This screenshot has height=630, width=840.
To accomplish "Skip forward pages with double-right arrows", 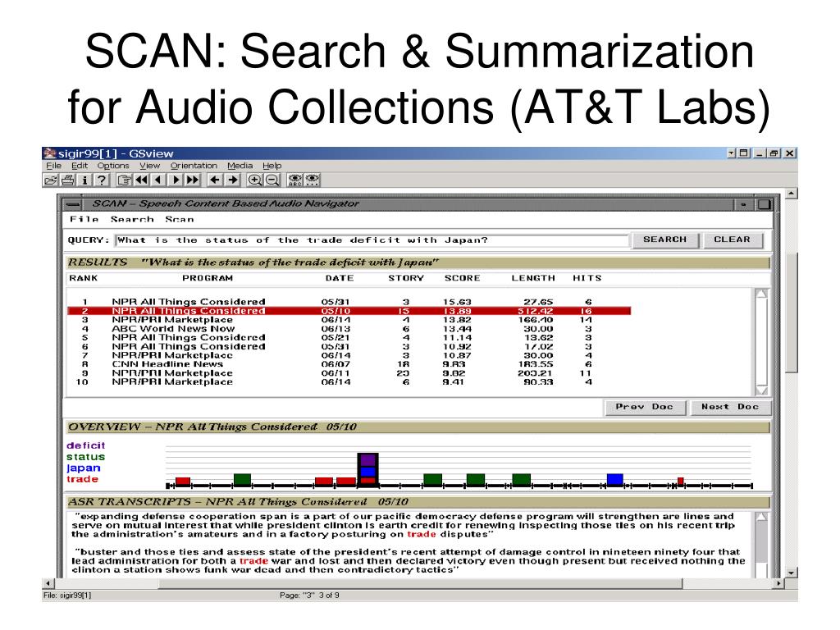I will pyautogui.click(x=192, y=180).
